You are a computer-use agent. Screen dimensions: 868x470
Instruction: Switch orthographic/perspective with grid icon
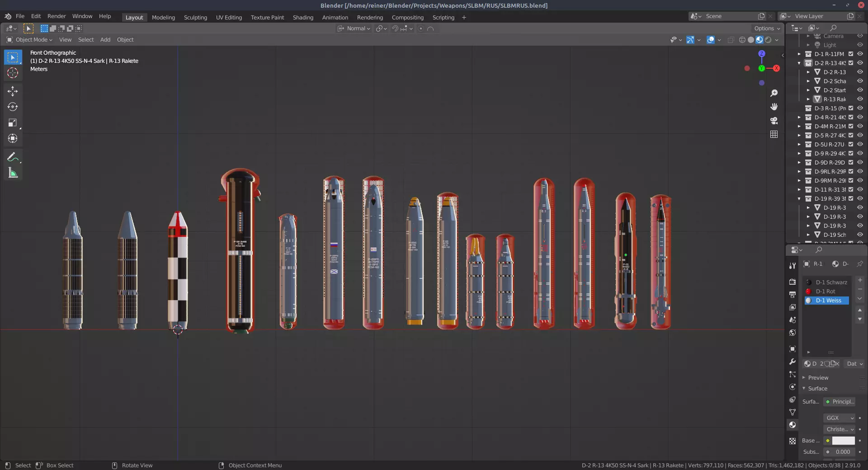774,134
